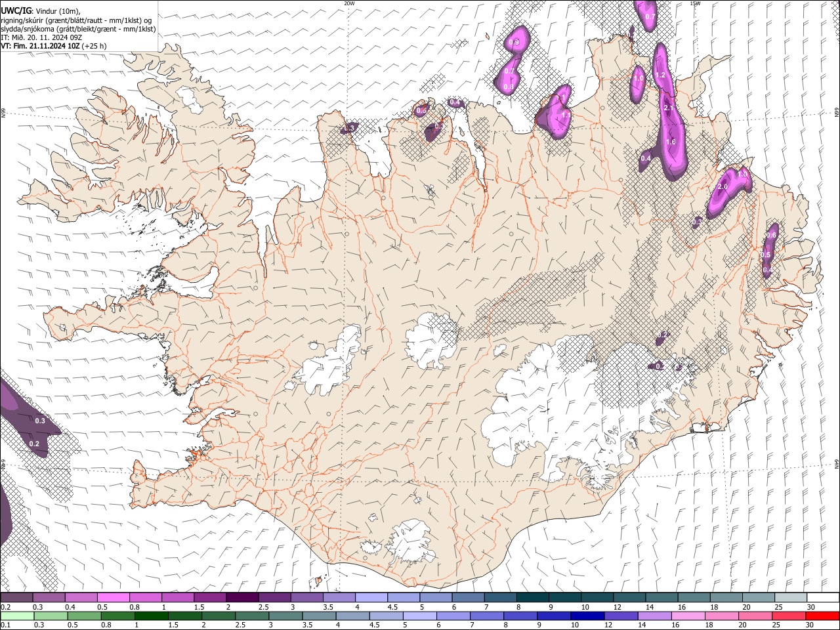The image size is (840, 630).
Task: Select the "IT: Mið. 20. 11. 2024 09Z" line
Action: [x=41, y=37]
